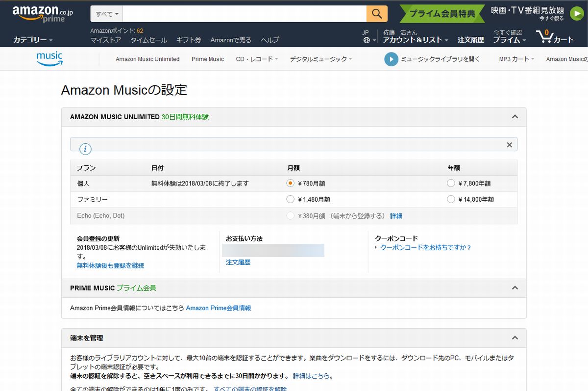Open the プライム dropdown menu
Viewport: 588px width, 391px height.
[x=509, y=40]
